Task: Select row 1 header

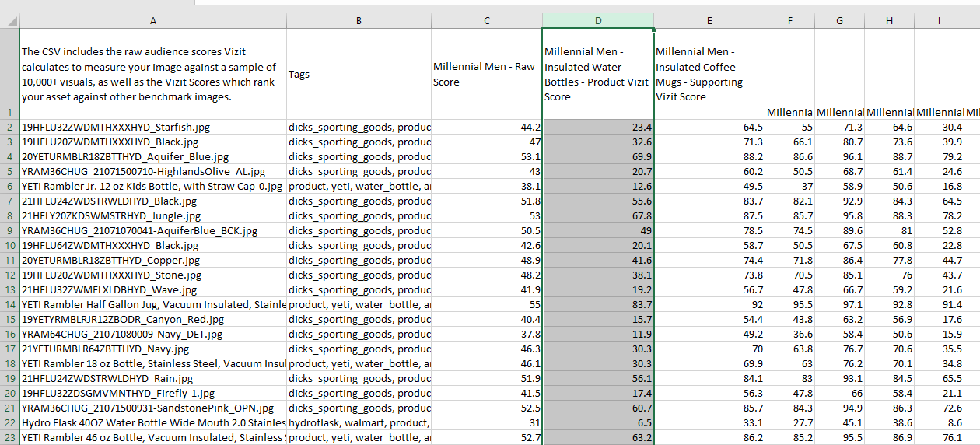Action: [9, 74]
